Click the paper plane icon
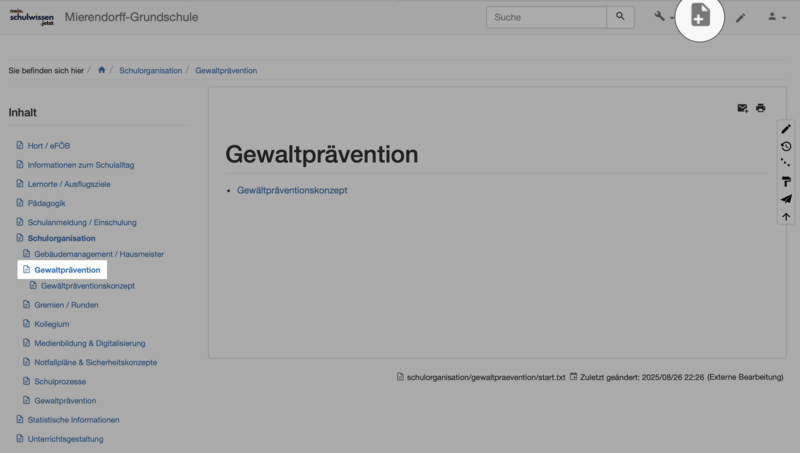800x453 pixels. [786, 199]
